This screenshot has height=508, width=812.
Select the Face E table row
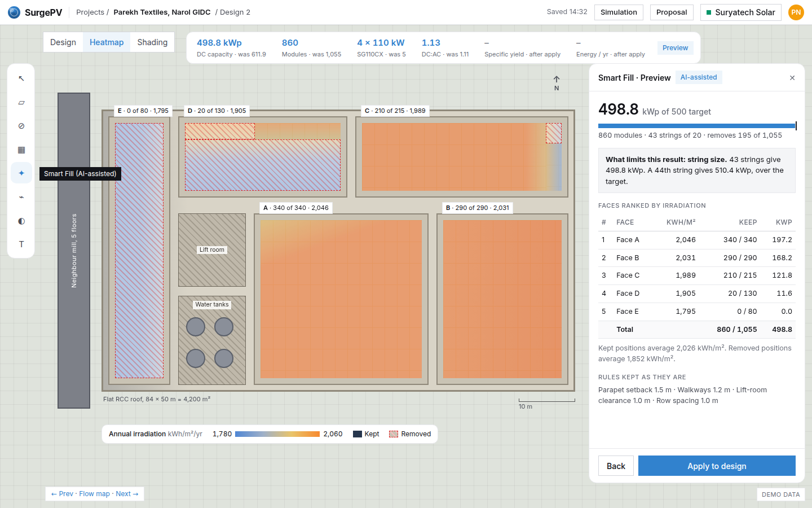click(697, 312)
